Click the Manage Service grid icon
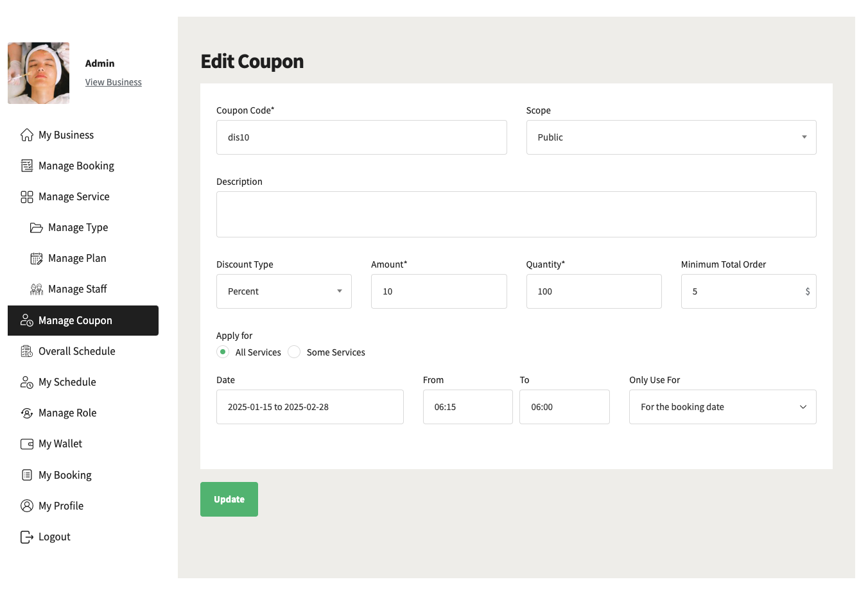Image resolution: width=868 pixels, height=593 pixels. tap(27, 197)
